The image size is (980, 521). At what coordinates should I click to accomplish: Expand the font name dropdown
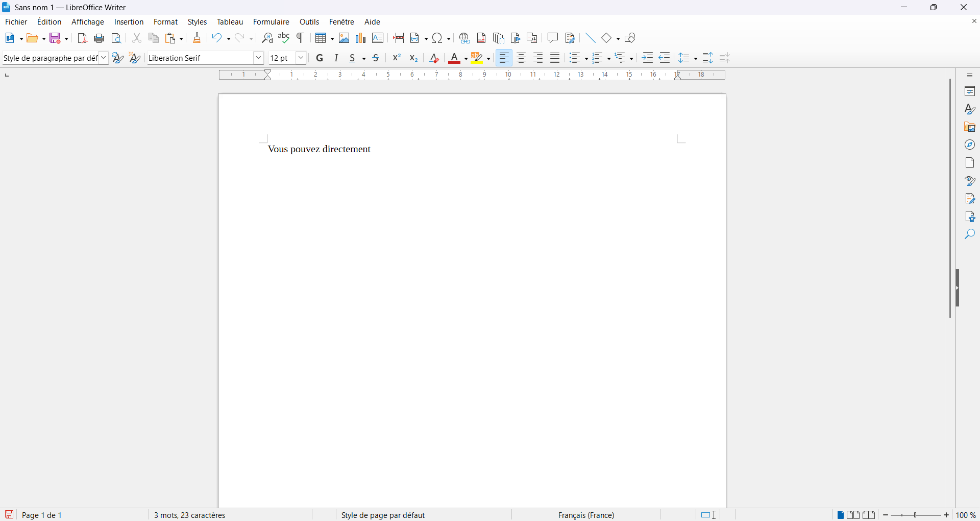[259, 58]
